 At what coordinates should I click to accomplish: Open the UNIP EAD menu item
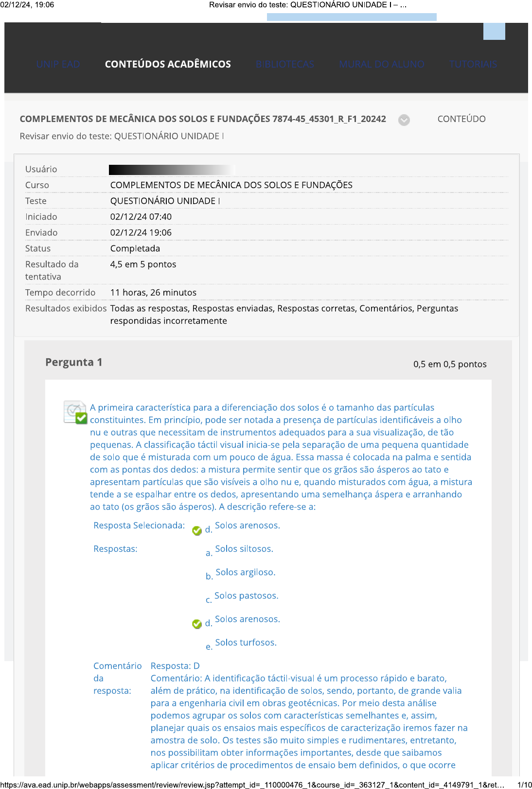pyautogui.click(x=58, y=64)
